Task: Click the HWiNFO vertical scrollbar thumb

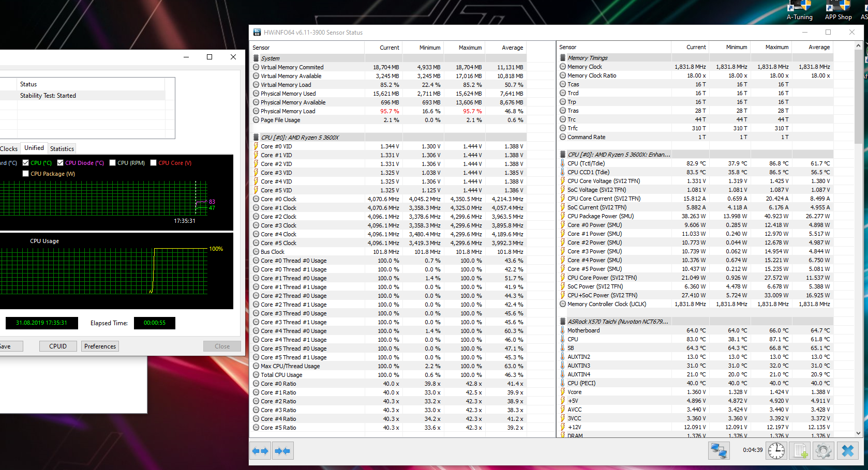Action: click(x=859, y=97)
